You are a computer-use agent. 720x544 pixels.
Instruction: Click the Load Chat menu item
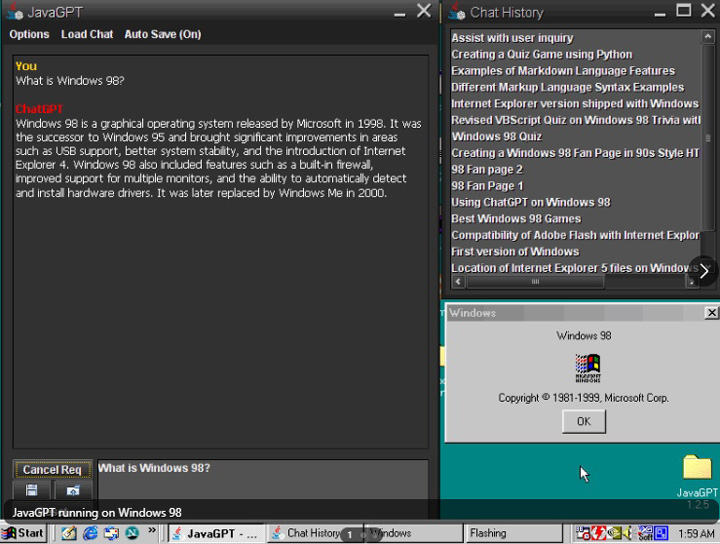[87, 34]
